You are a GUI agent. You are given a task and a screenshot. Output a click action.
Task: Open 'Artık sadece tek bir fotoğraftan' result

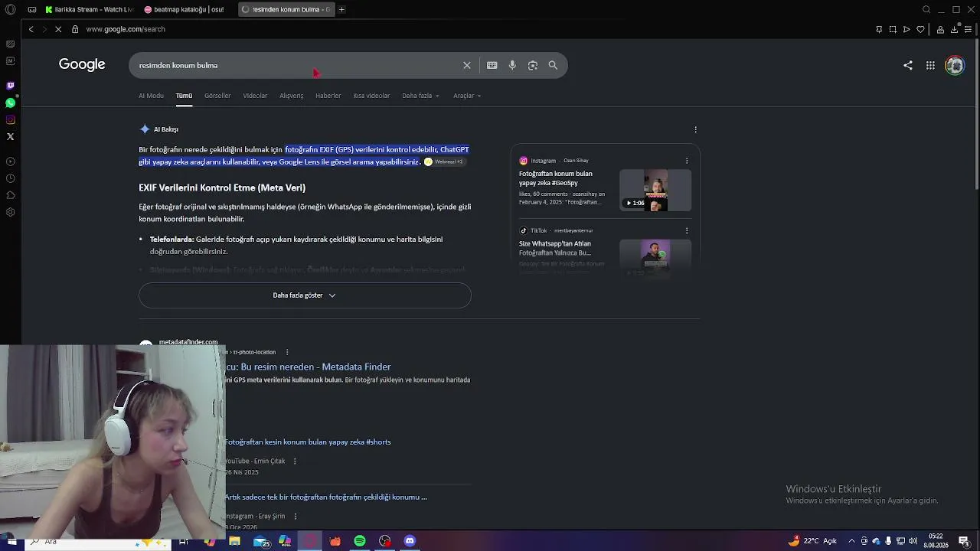[326, 497]
